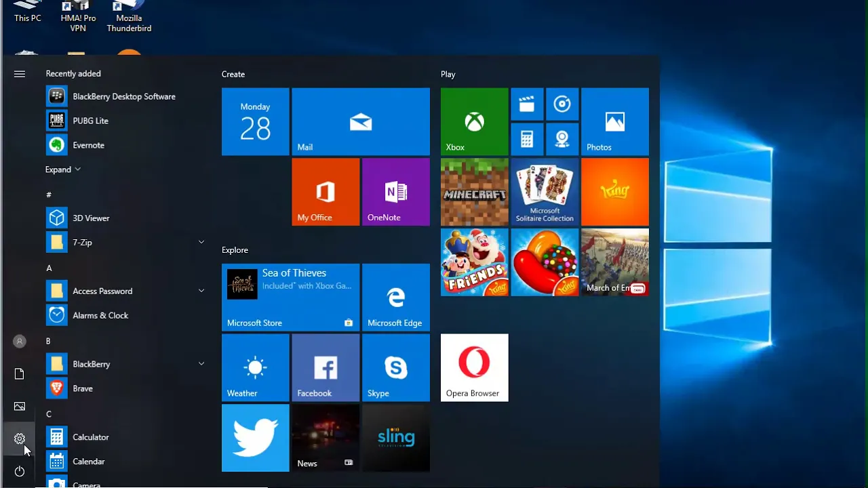Viewport: 868px width, 488px height.
Task: Select HMA! Pro VPN desktop icon
Action: (78, 16)
